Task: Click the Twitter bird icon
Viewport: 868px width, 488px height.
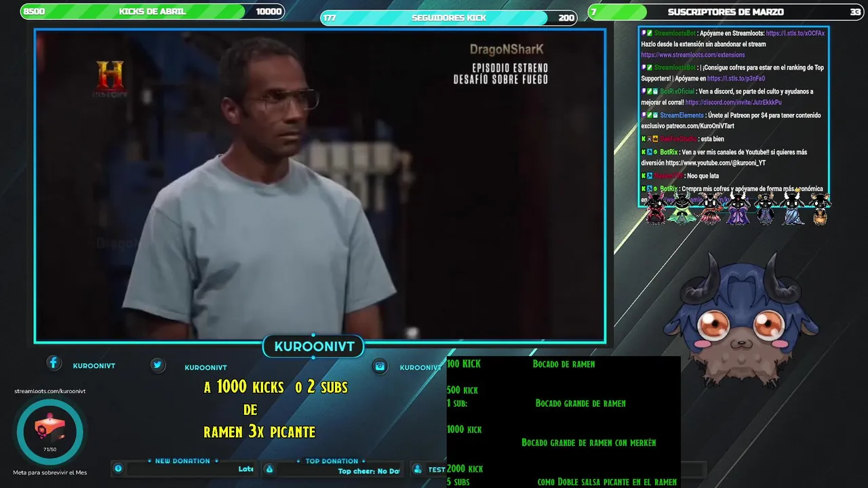Action: 157,365
